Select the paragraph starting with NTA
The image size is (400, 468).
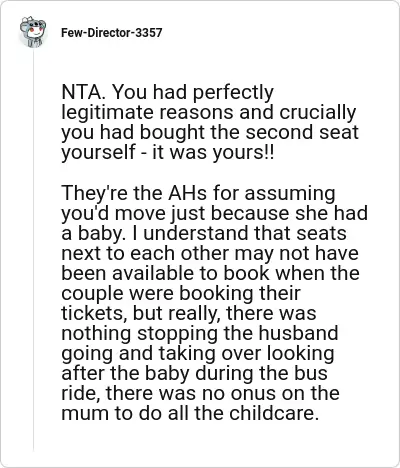pos(210,122)
